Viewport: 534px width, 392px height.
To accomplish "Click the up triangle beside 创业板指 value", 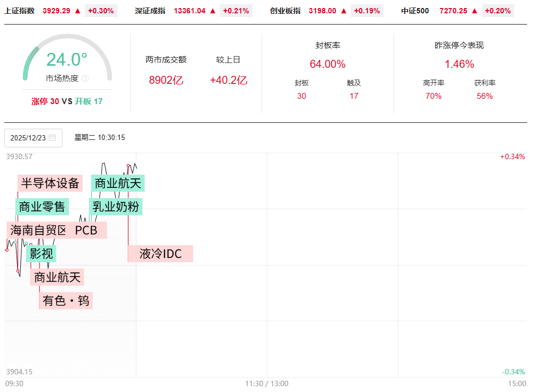I will [x=343, y=11].
